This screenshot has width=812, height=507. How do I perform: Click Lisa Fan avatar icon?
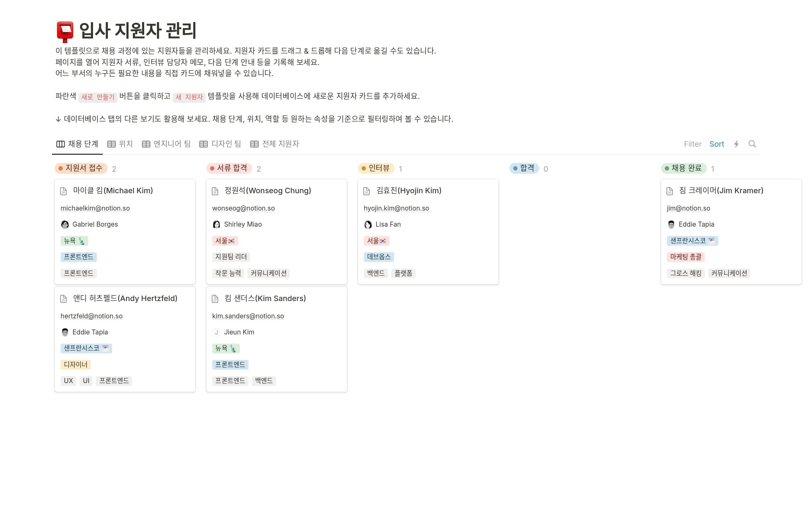368,225
